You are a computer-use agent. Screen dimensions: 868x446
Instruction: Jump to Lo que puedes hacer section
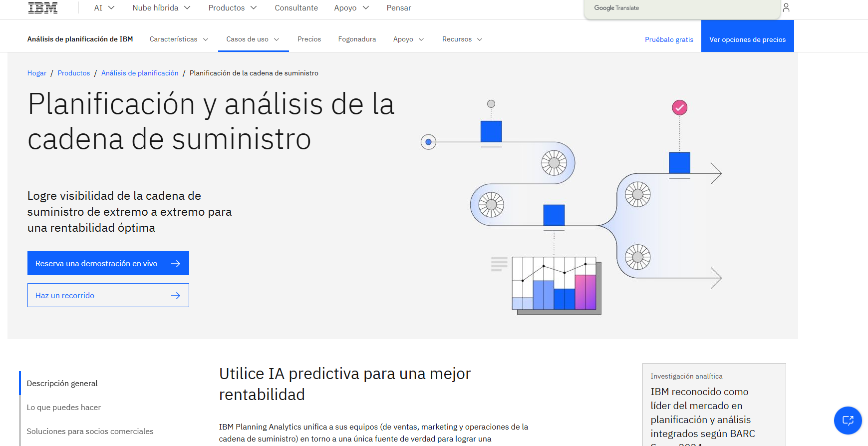click(64, 408)
